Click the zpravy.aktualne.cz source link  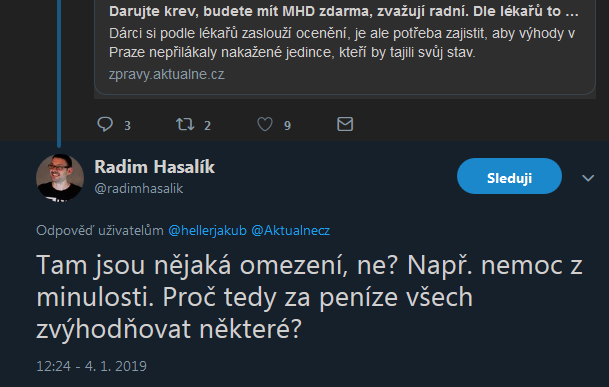click(x=167, y=74)
